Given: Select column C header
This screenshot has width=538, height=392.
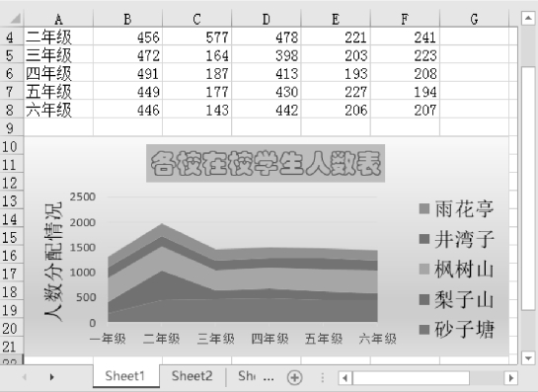Looking at the screenshot, I should click(x=197, y=19).
